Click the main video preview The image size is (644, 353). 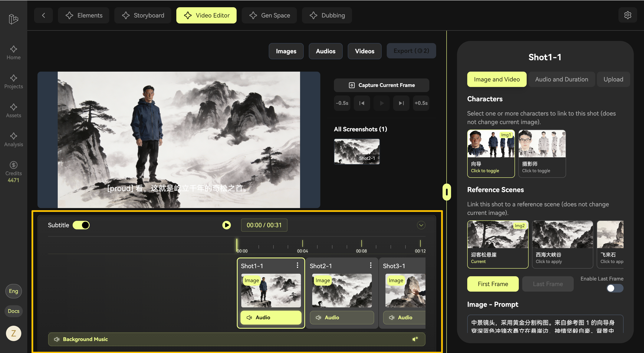tap(179, 140)
